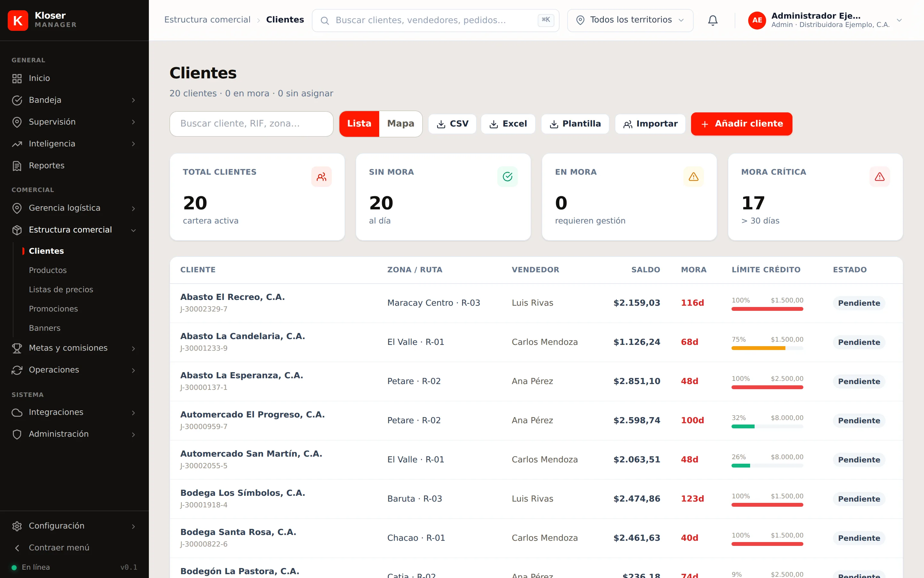
Task: Open Productos in sidebar
Action: 48,270
